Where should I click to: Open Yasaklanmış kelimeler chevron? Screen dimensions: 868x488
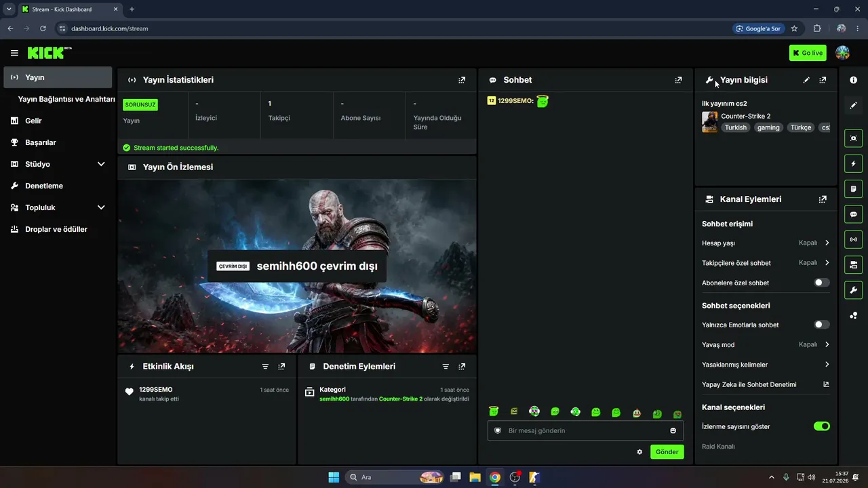click(827, 365)
